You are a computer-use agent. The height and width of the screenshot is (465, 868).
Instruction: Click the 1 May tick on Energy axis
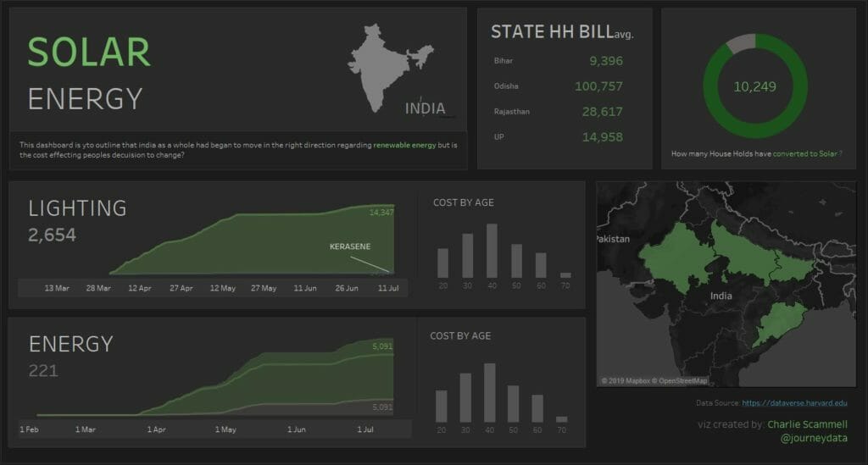coord(225,429)
